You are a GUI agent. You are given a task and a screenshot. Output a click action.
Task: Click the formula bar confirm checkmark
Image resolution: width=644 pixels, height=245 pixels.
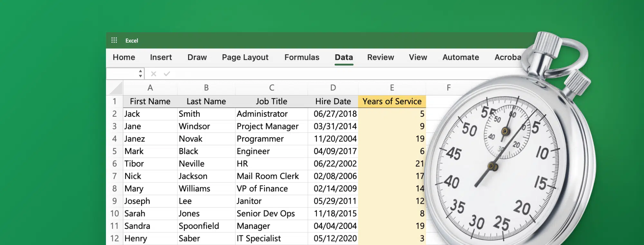[x=167, y=74]
